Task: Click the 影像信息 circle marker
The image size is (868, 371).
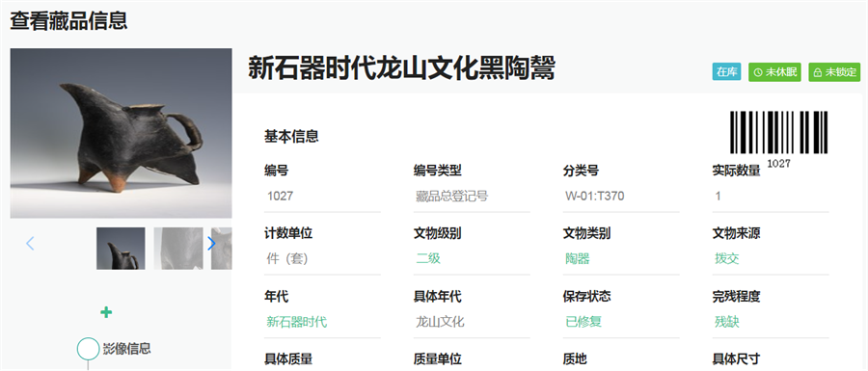Action: tap(88, 349)
